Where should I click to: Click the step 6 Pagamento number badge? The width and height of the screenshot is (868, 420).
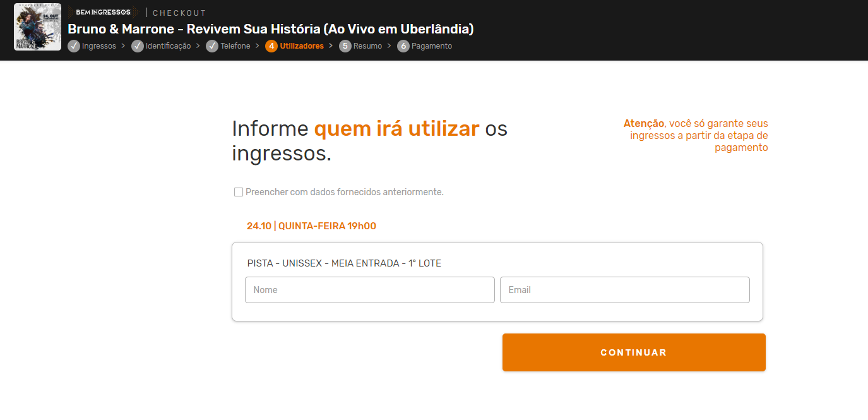403,46
